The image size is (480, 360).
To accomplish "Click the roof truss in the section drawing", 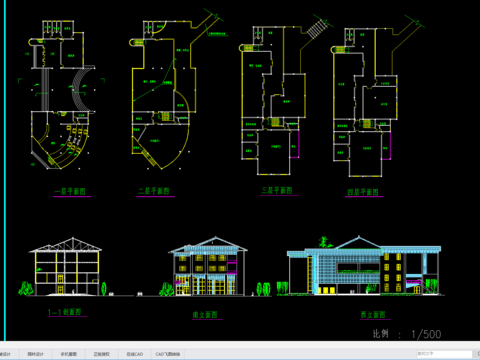I will pyautogui.click(x=65, y=245).
